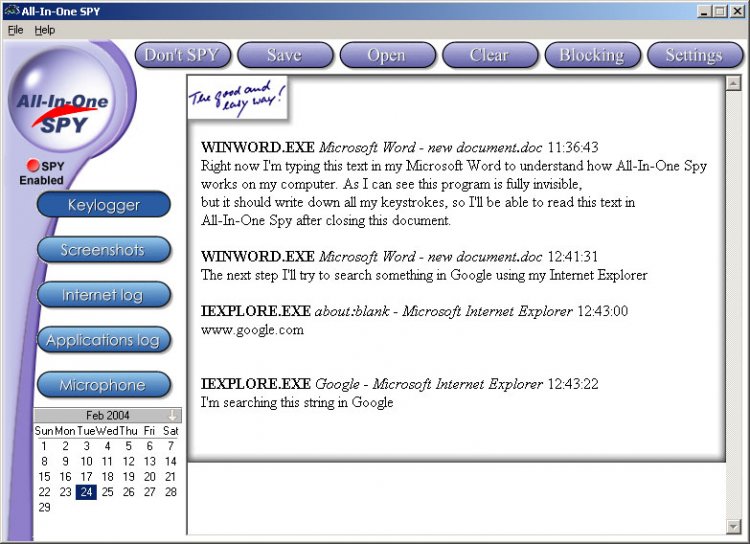This screenshot has width=750, height=544.
Task: Show the Applications log
Action: pos(104,340)
